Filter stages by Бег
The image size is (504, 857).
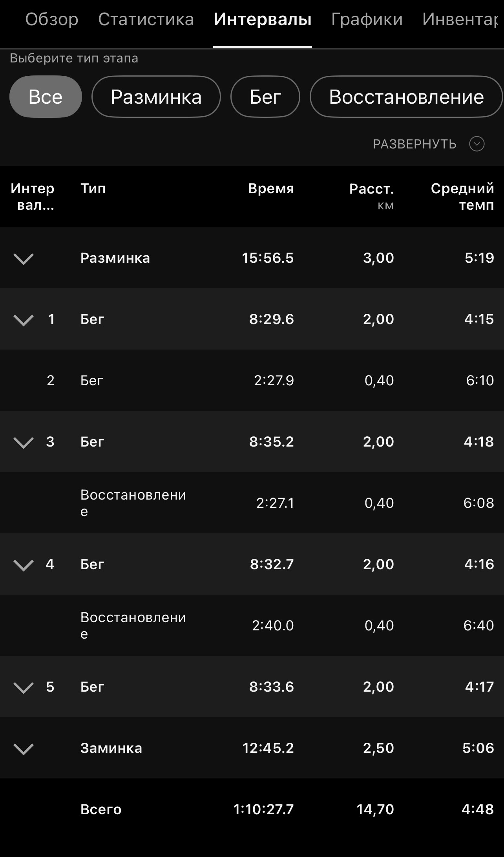coord(265,97)
